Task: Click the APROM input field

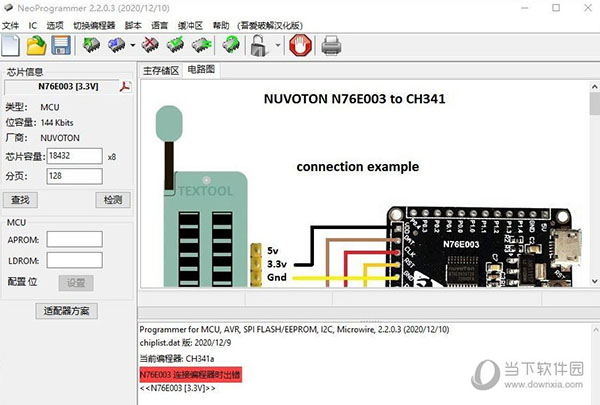Action: [75, 239]
